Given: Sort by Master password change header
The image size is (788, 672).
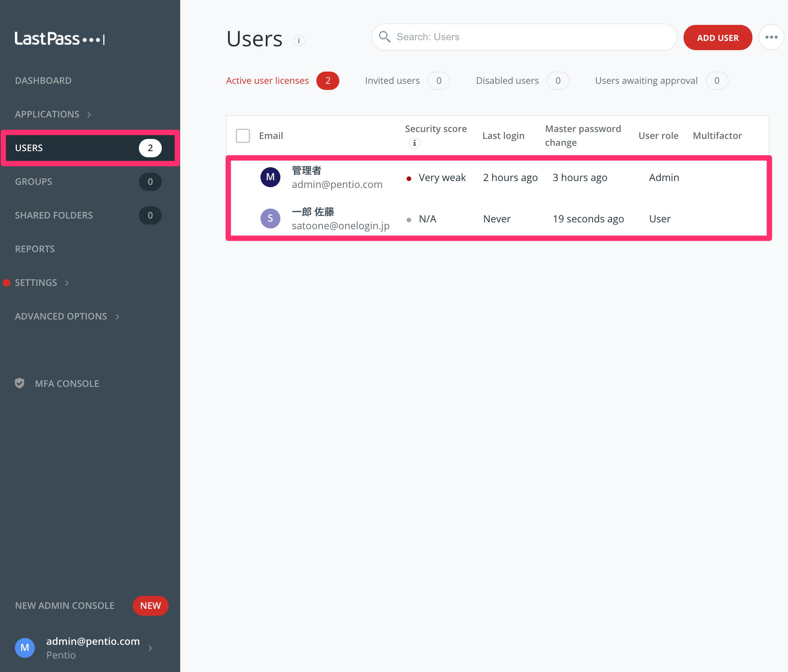Looking at the screenshot, I should pyautogui.click(x=583, y=136).
